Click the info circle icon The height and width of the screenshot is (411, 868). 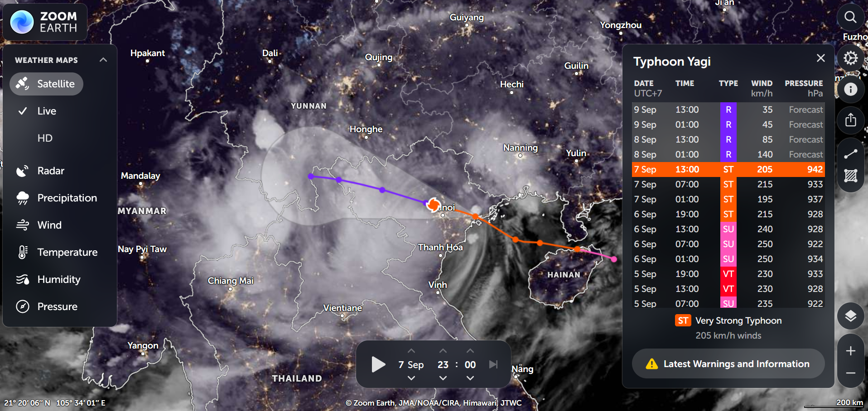point(850,89)
